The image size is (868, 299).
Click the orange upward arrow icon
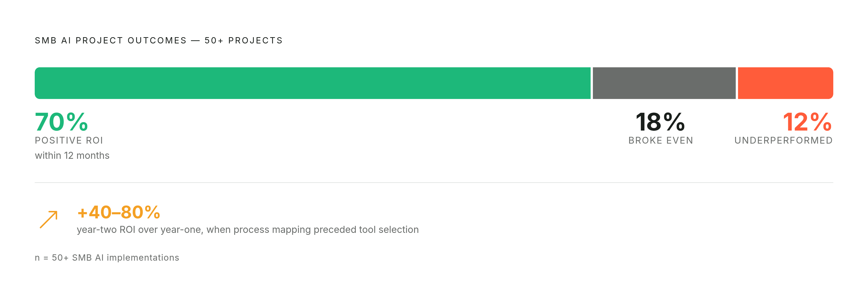click(48, 219)
